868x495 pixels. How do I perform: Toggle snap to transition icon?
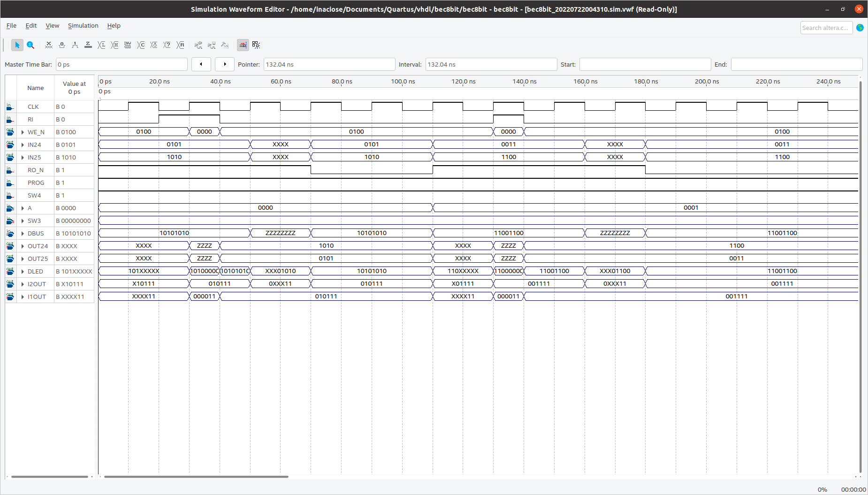(243, 45)
